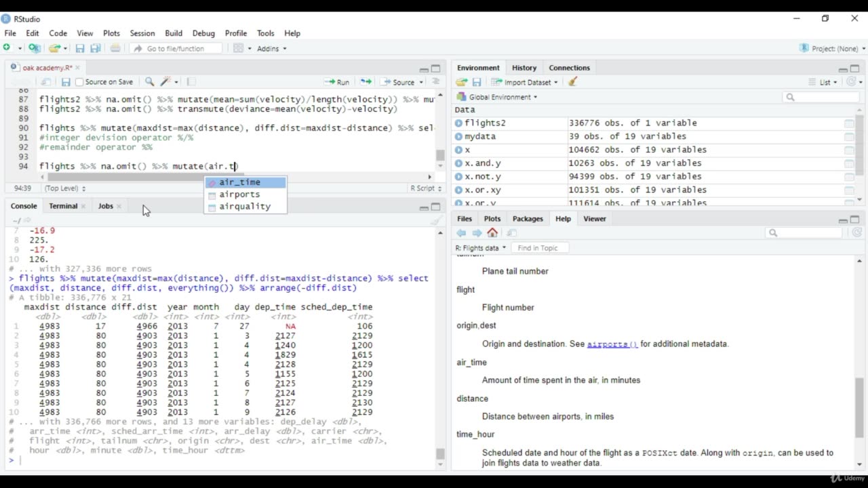Refresh the Environment pane
This screenshot has width=868, height=488.
[x=852, y=82]
